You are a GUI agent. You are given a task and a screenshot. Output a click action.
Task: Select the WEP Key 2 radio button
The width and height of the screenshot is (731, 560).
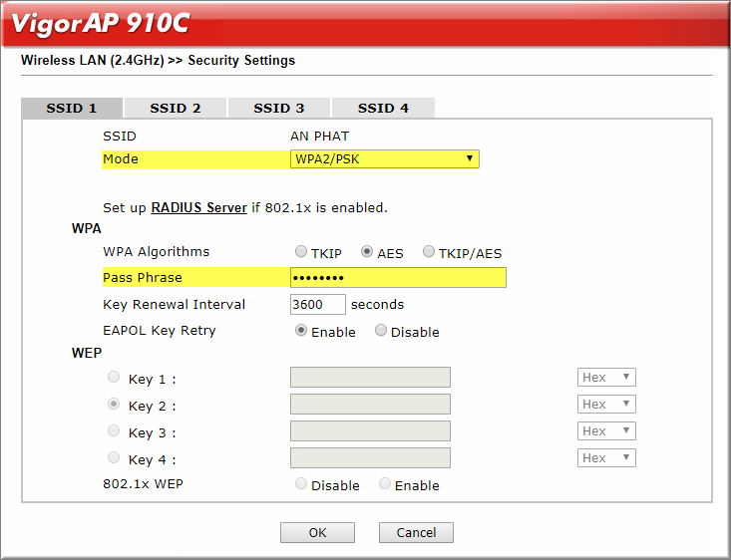[x=114, y=404]
